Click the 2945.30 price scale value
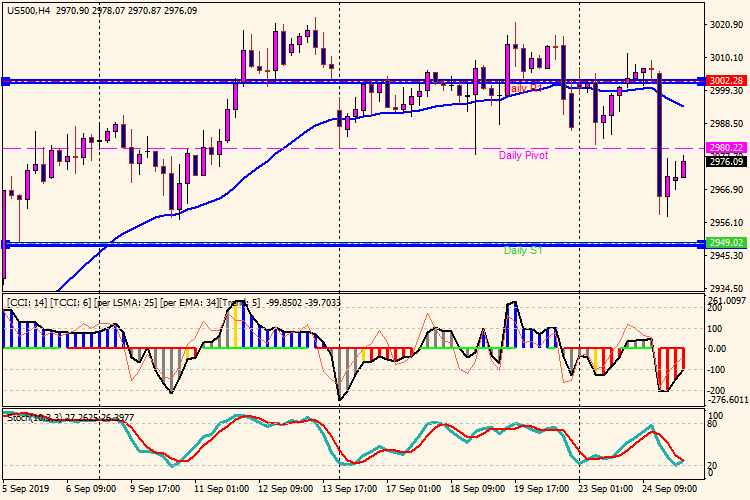 (727, 256)
